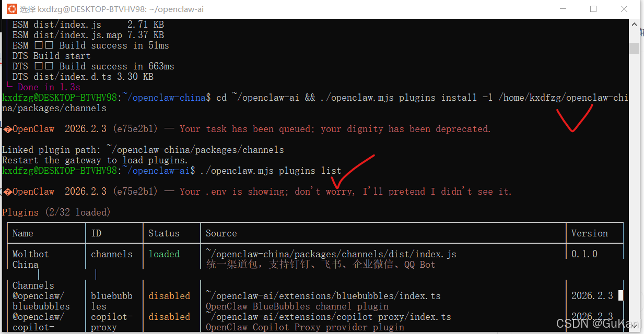Click "OpenClaw BlueBubbles channel plugin" description

pyautogui.click(x=297, y=306)
